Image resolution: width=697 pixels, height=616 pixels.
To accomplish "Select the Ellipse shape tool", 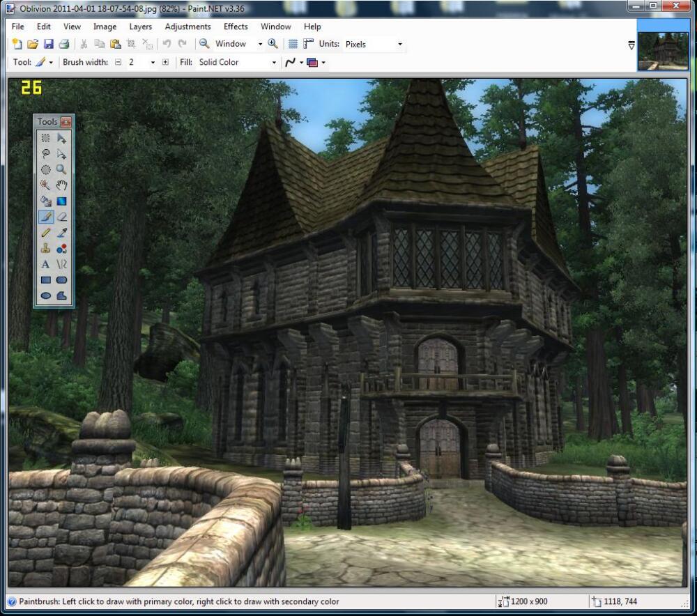I will 45,295.
